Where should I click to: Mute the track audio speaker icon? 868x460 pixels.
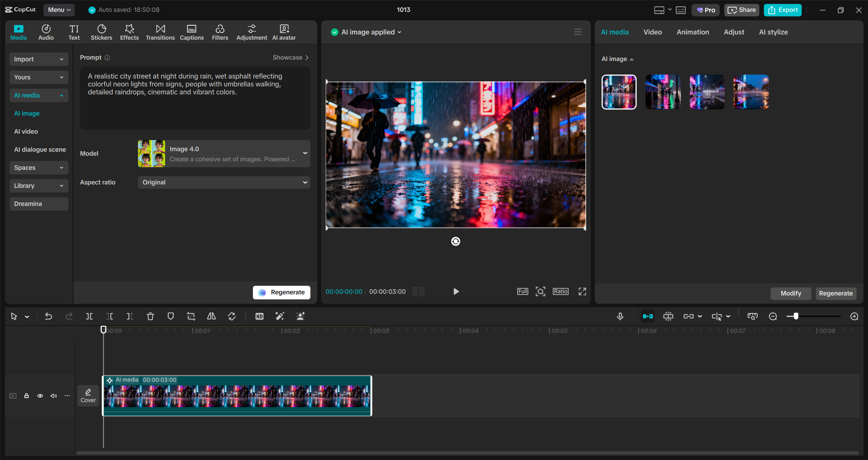53,395
